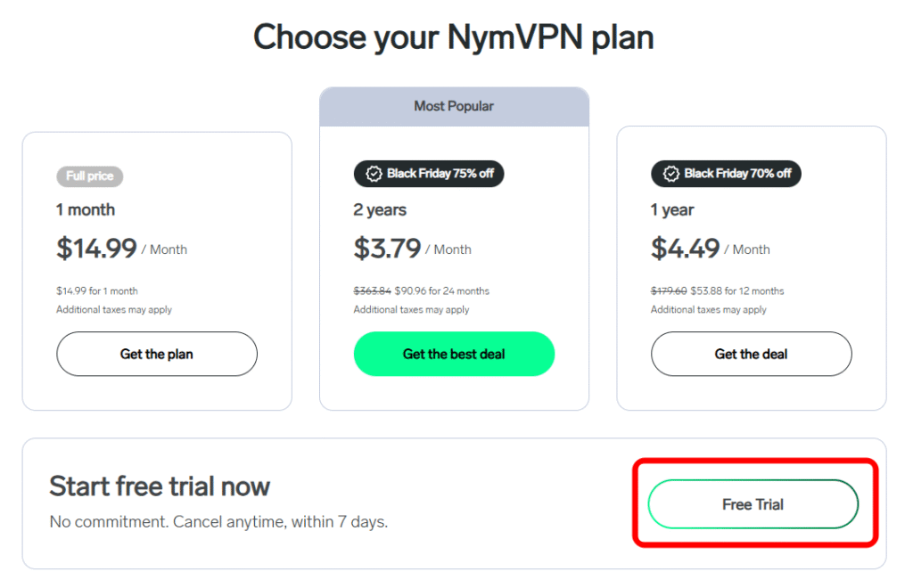The width and height of the screenshot is (913, 588).
Task: Click the Most Popular header banner
Action: 454,106
